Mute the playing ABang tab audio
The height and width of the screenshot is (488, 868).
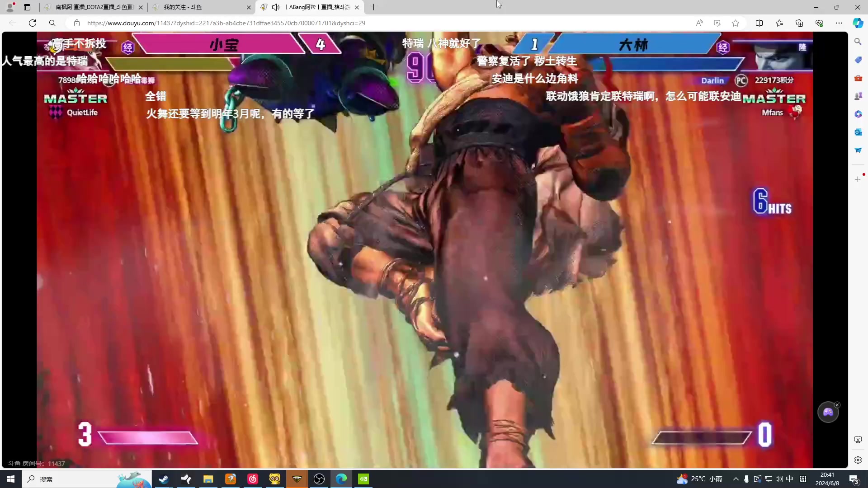pos(276,7)
